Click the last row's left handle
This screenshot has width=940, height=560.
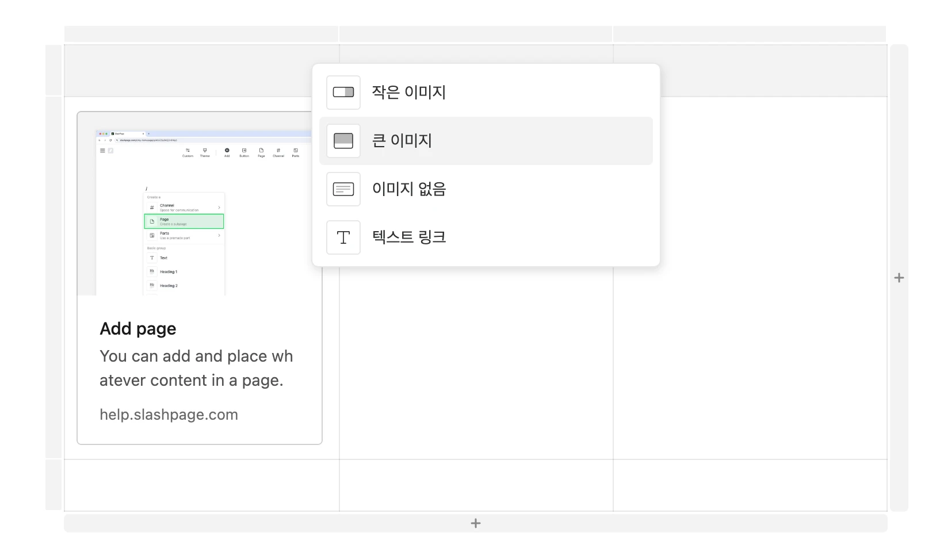[x=54, y=485]
